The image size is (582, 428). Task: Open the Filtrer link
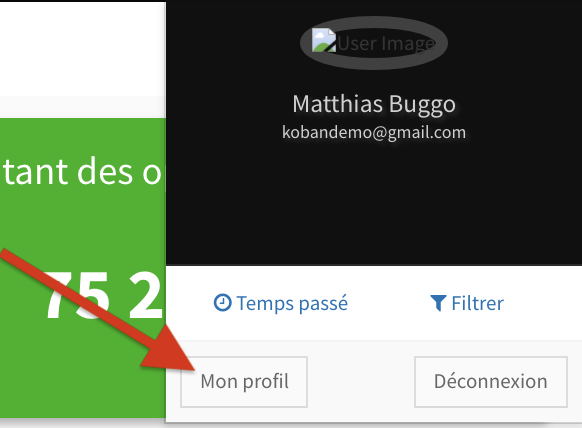[467, 303]
